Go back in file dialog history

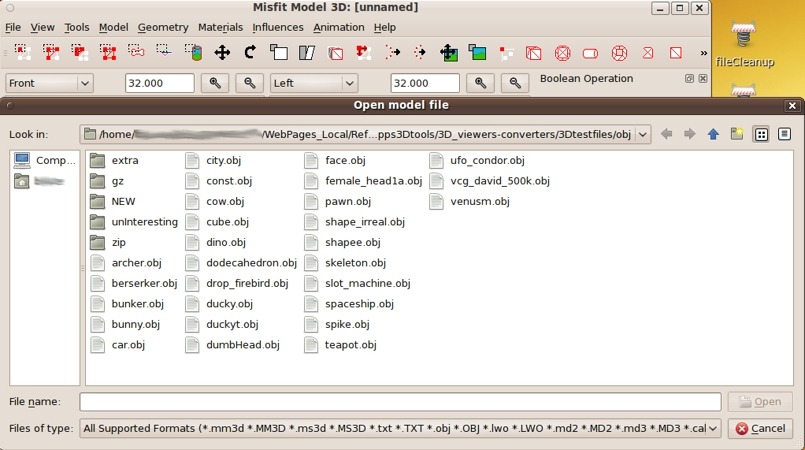[666, 134]
